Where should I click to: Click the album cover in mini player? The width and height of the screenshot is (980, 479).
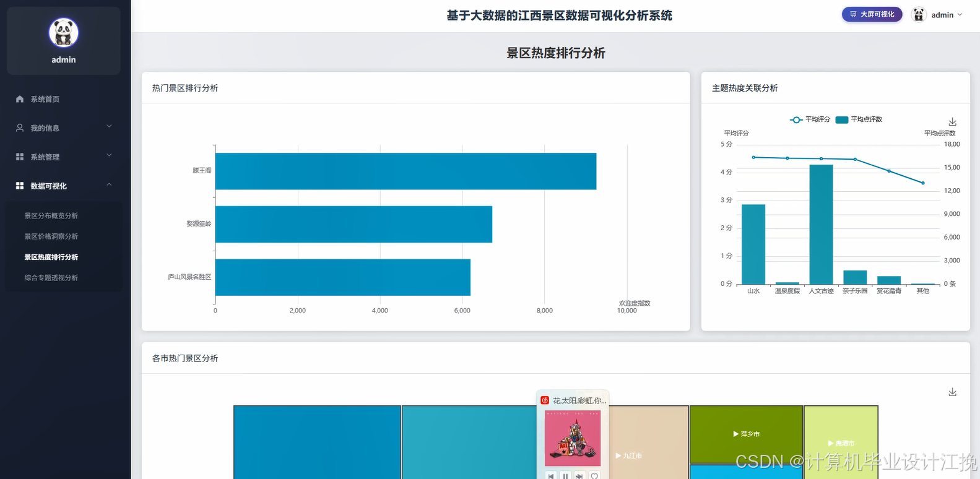pyautogui.click(x=573, y=438)
